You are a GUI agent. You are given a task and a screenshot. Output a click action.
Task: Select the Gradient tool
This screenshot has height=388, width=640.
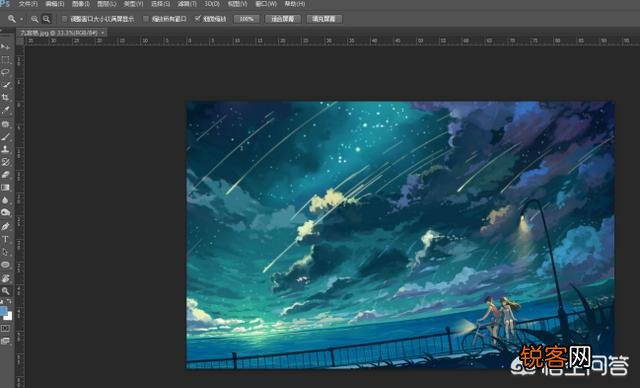point(5,187)
